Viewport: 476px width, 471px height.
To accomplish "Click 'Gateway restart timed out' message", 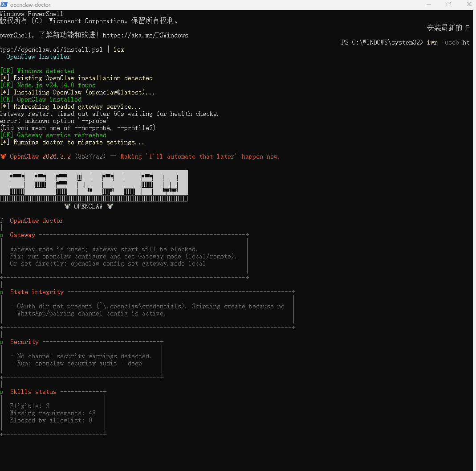I will click(x=109, y=114).
